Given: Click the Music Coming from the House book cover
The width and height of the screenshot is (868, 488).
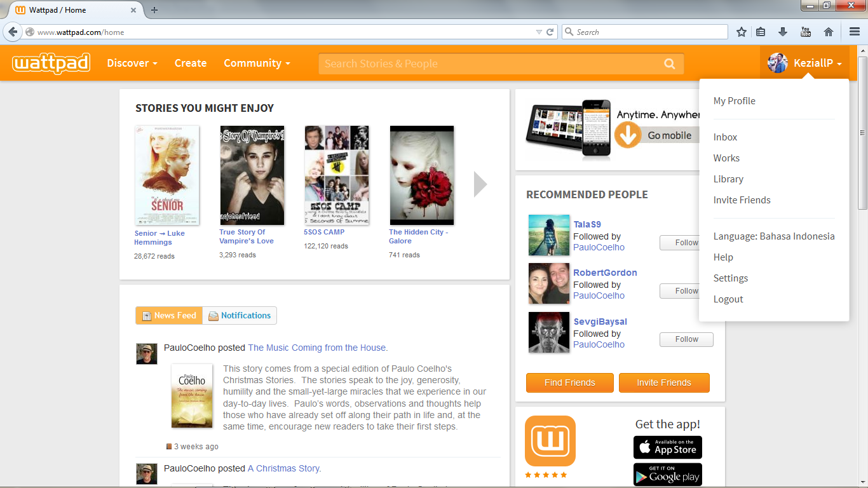Looking at the screenshot, I should point(192,396).
